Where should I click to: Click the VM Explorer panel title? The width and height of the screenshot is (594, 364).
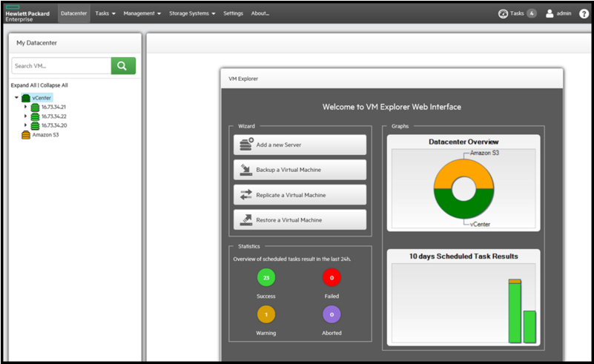[243, 79]
